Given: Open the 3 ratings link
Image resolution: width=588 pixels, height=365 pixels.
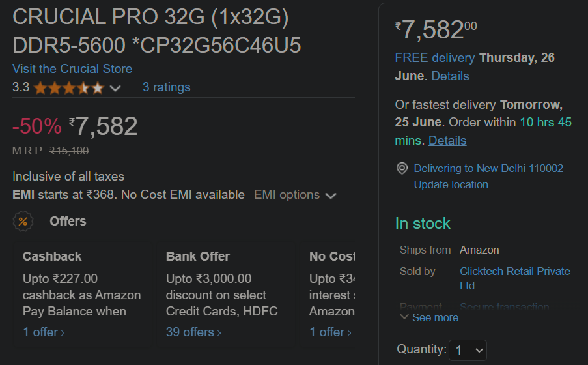Looking at the screenshot, I should pyautogui.click(x=167, y=87).
